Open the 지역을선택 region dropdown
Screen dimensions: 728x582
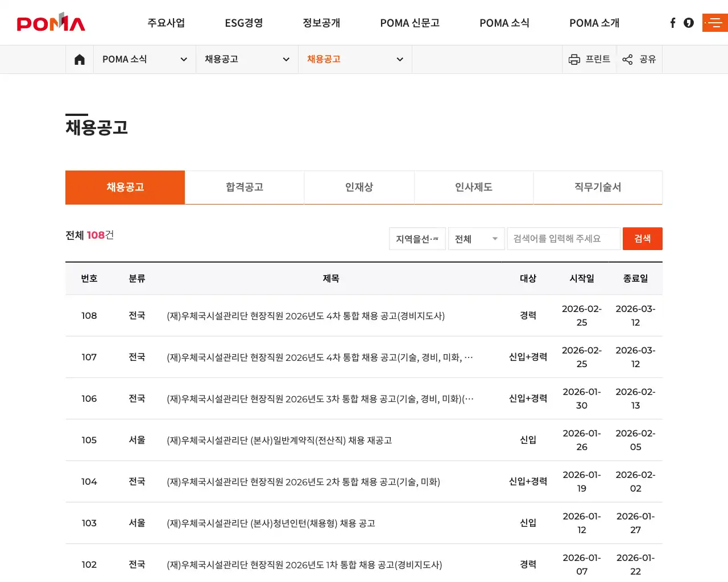417,239
